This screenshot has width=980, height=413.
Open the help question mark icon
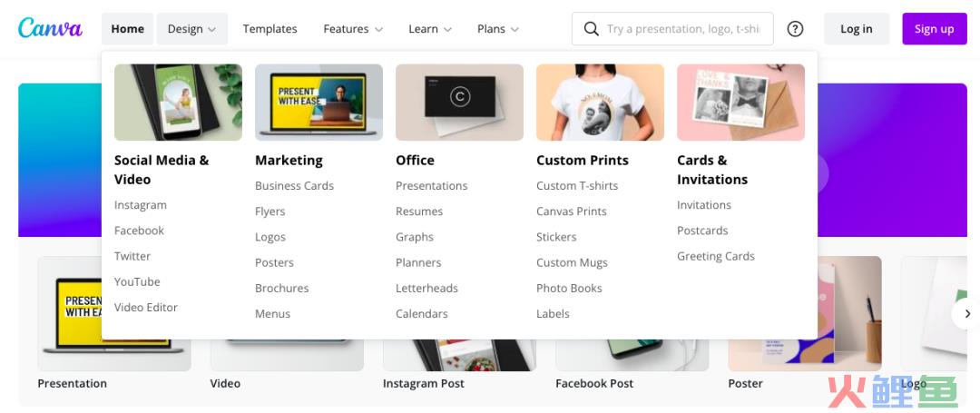coord(795,29)
